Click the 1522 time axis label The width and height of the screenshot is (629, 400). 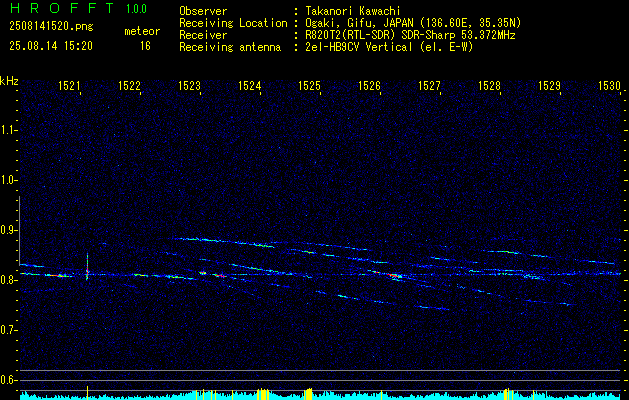(130, 86)
